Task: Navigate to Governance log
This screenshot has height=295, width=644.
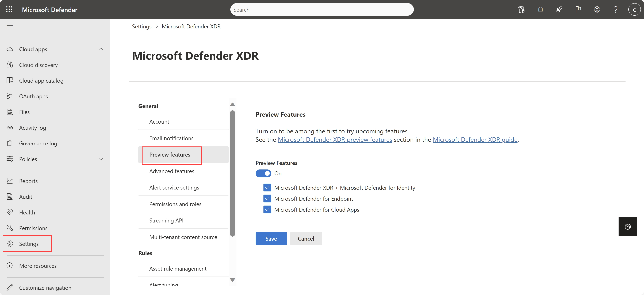Action: click(x=38, y=143)
